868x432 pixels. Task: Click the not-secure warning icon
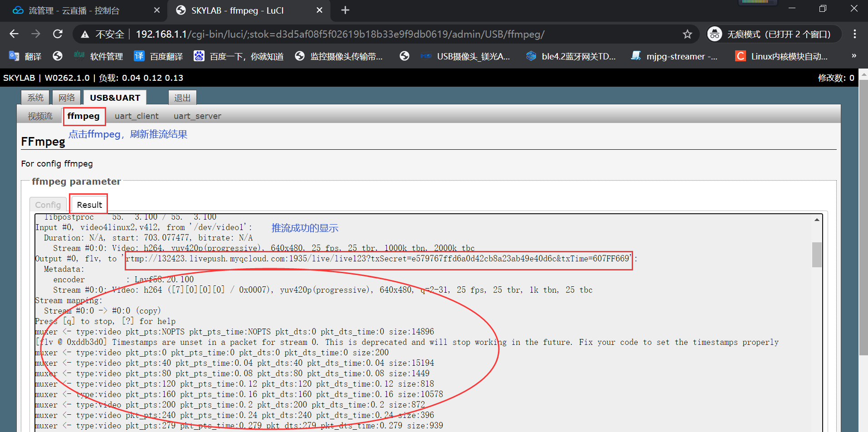coord(85,34)
